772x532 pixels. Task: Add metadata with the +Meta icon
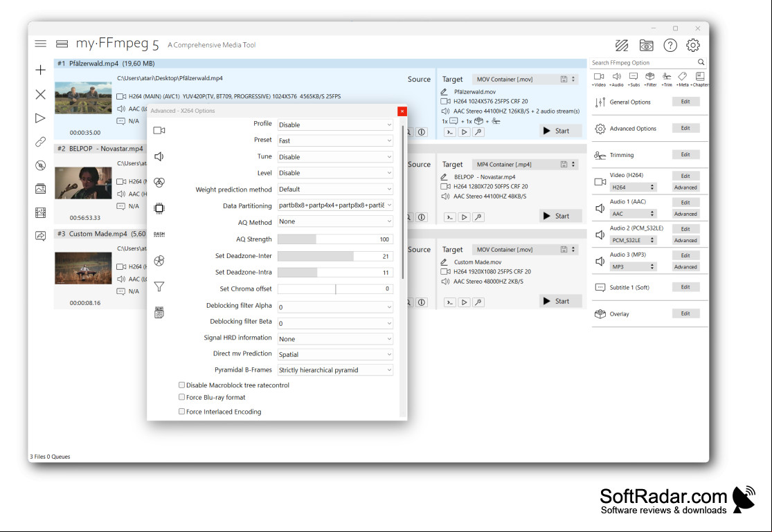[683, 80]
